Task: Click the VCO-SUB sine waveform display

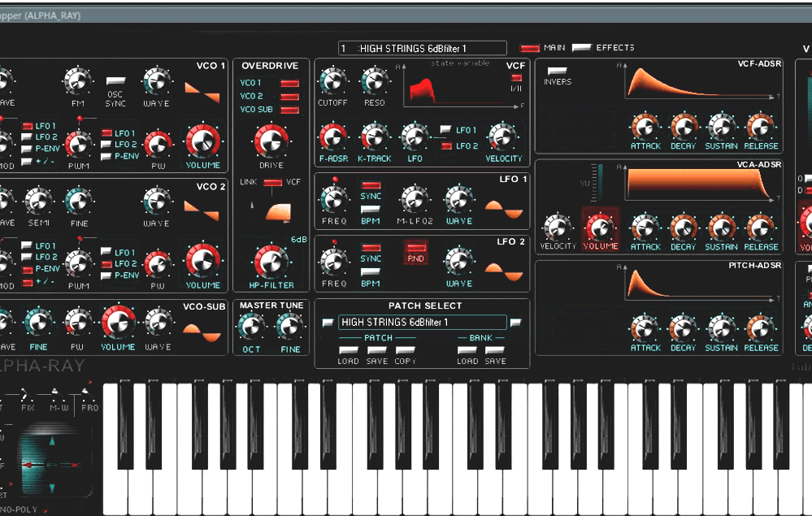Action: (x=202, y=333)
